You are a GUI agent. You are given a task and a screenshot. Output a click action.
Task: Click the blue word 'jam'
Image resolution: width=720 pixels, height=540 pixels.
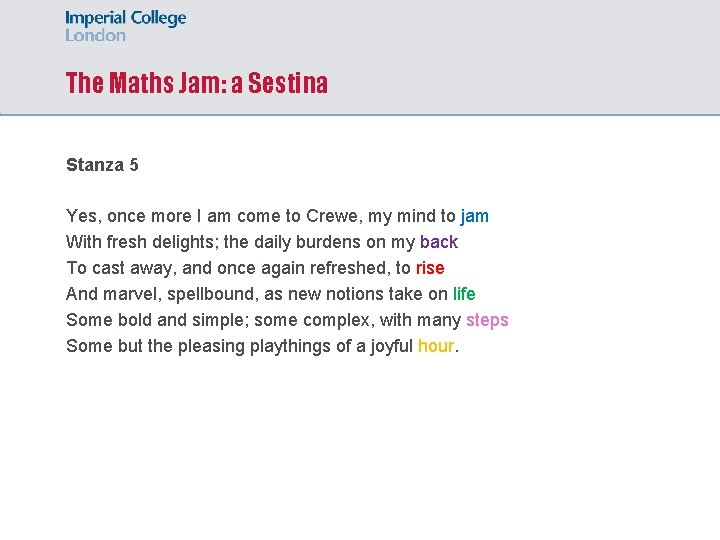tap(475, 216)
